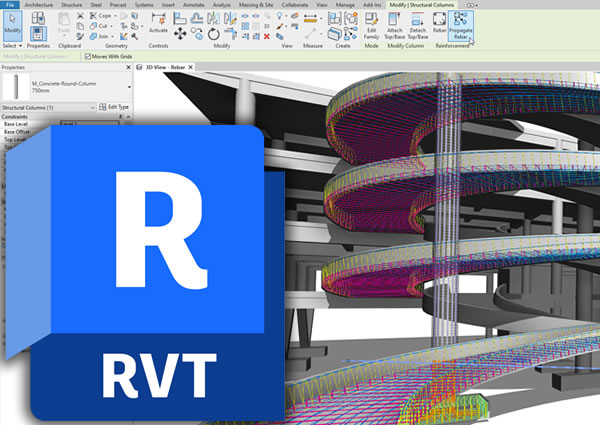Click the Propagate Rebar button

point(460,26)
